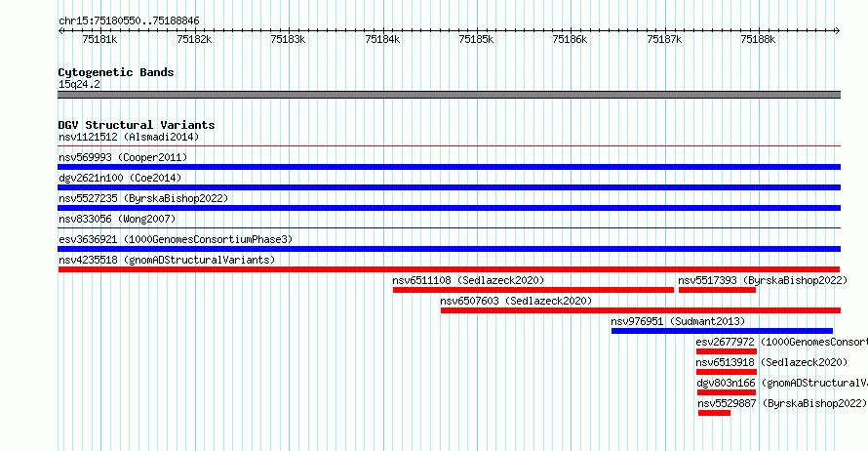Select the esv3636921 blue variant bar

pos(449,249)
